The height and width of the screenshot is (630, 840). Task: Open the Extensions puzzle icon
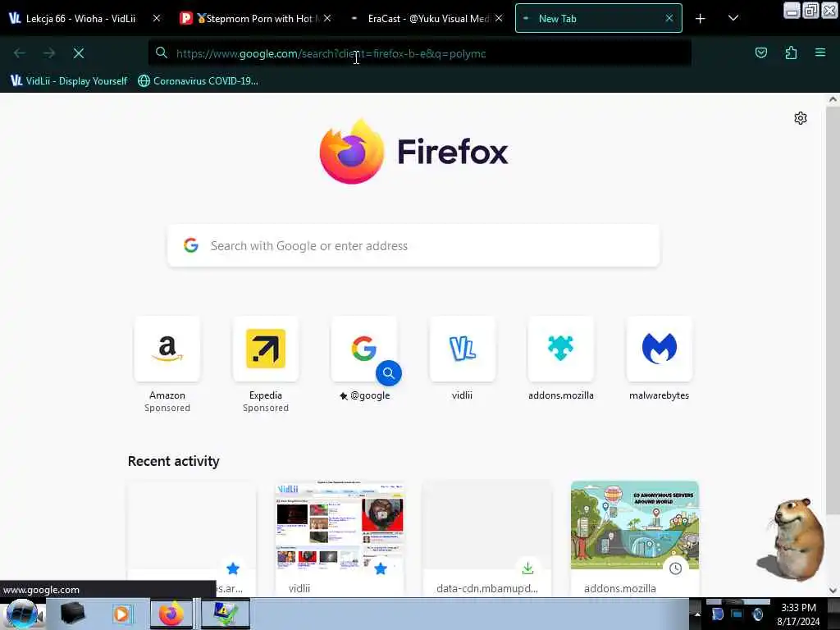791,52
